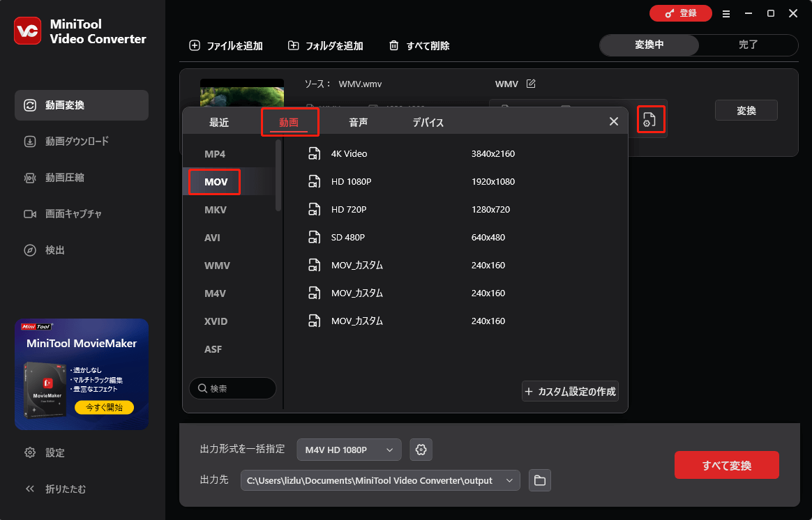
Task: Click the format list vertical scrollbar
Action: tap(278, 176)
